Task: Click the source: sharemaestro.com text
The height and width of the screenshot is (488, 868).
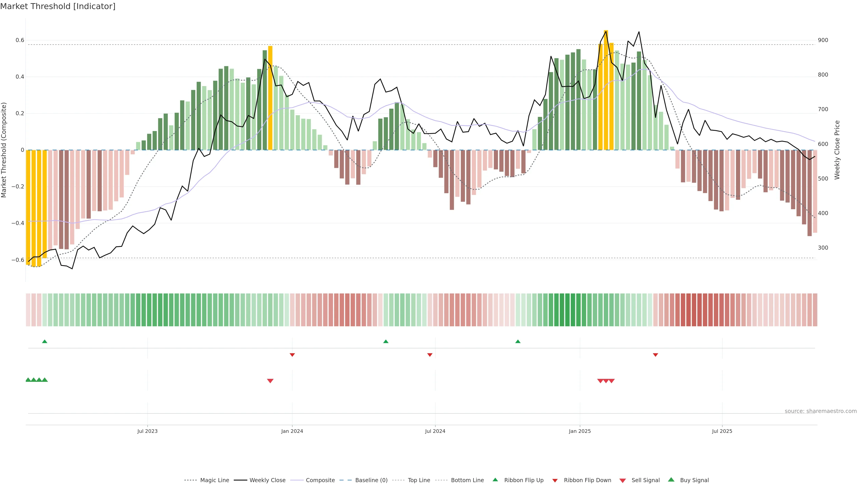Action: coord(821,411)
